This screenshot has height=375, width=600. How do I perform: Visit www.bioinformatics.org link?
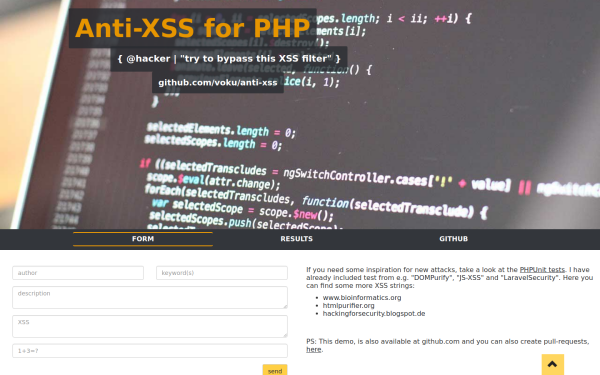click(x=362, y=297)
